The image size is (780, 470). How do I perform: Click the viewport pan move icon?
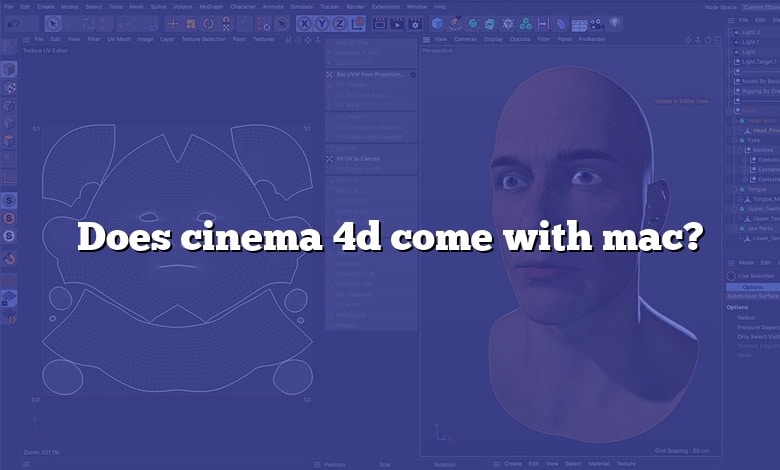(x=688, y=39)
